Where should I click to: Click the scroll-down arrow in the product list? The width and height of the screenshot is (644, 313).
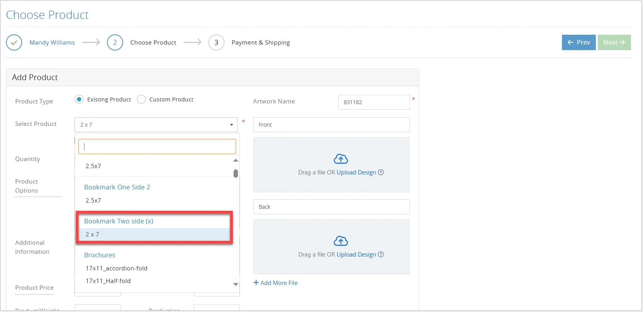coord(236,284)
